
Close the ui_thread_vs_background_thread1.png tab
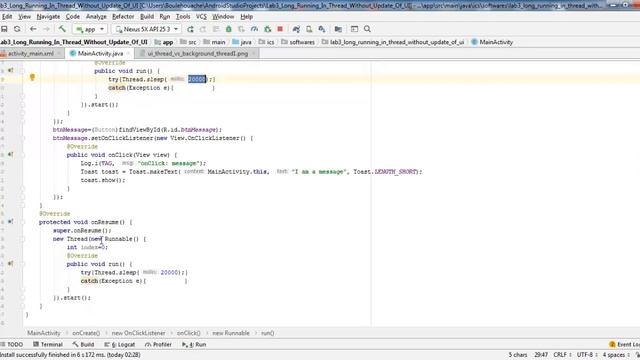253,53
